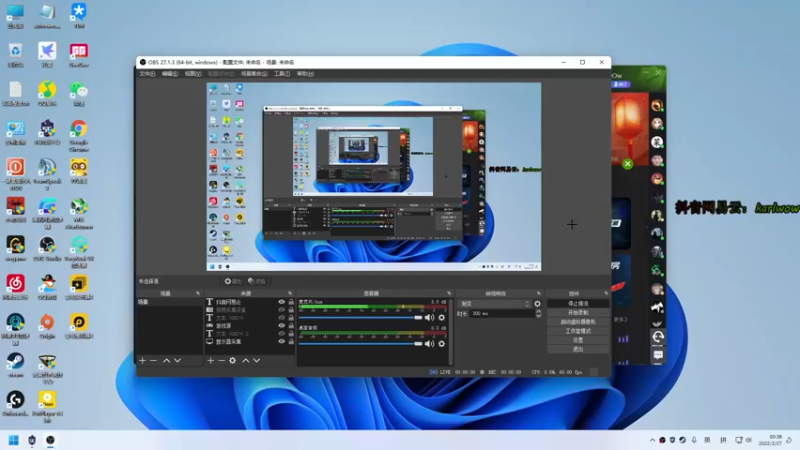This screenshot has width=800, height=450.
Task: Open OBS Studio desktop shortcut
Action: click(x=47, y=248)
